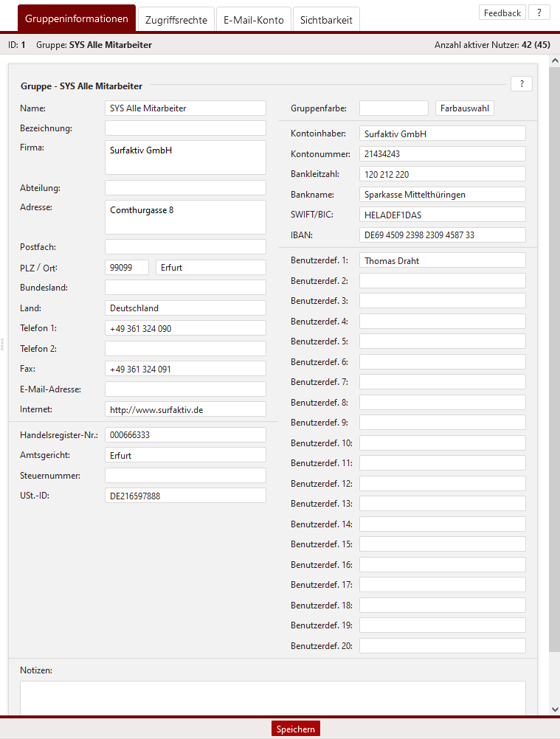Open the Zugriffsrechte tab
This screenshot has height=739, width=560.
click(176, 20)
